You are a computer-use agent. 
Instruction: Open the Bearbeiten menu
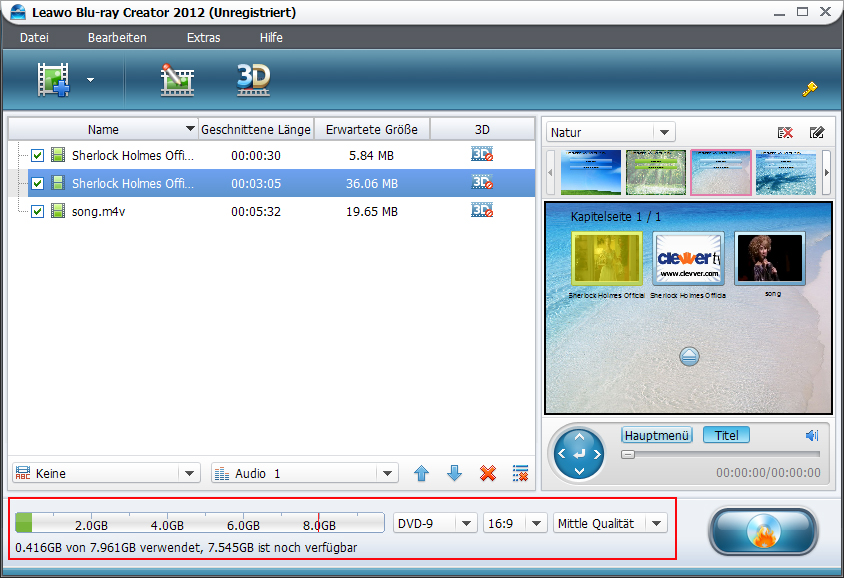coord(117,38)
